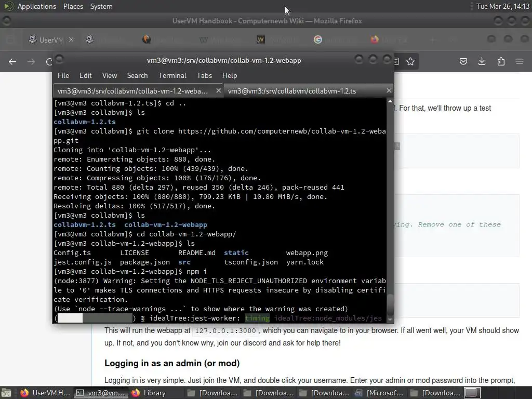532x399 pixels.
Task: Click 'package.json' in terminal listing
Action: pyautogui.click(x=145, y=262)
